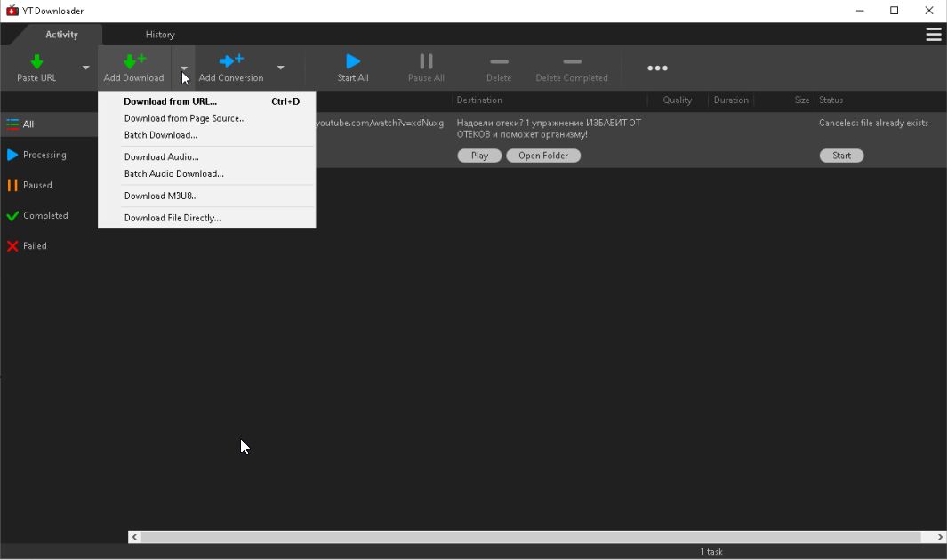Click the Delete Completed toolbar icon

572,61
